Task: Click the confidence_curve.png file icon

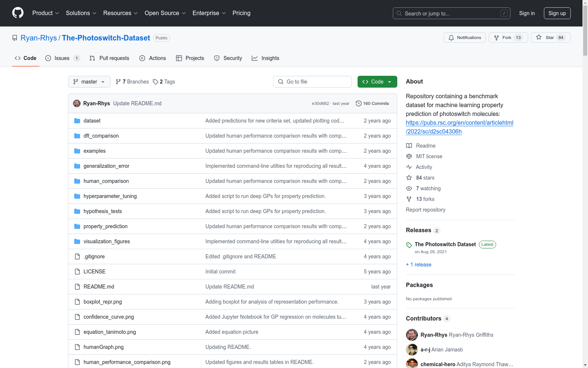Action: click(77, 317)
